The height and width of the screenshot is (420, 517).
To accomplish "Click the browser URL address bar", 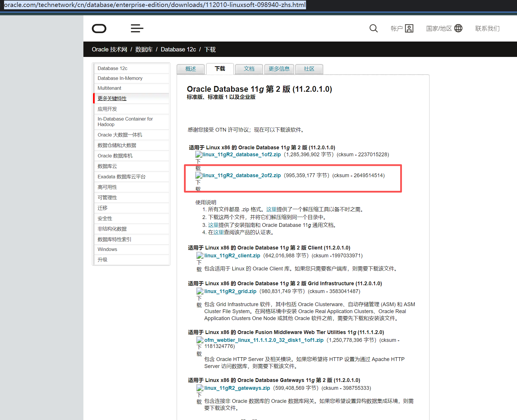I will [155, 5].
